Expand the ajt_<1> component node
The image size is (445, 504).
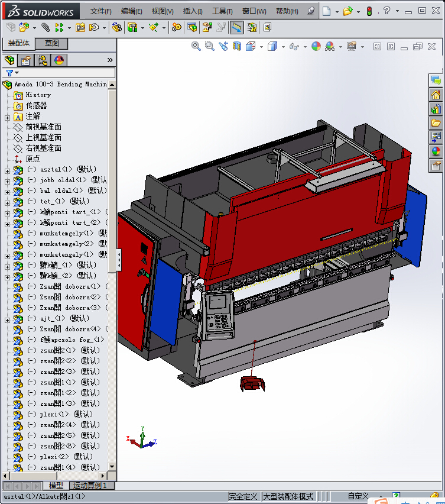pyautogui.click(x=7, y=321)
